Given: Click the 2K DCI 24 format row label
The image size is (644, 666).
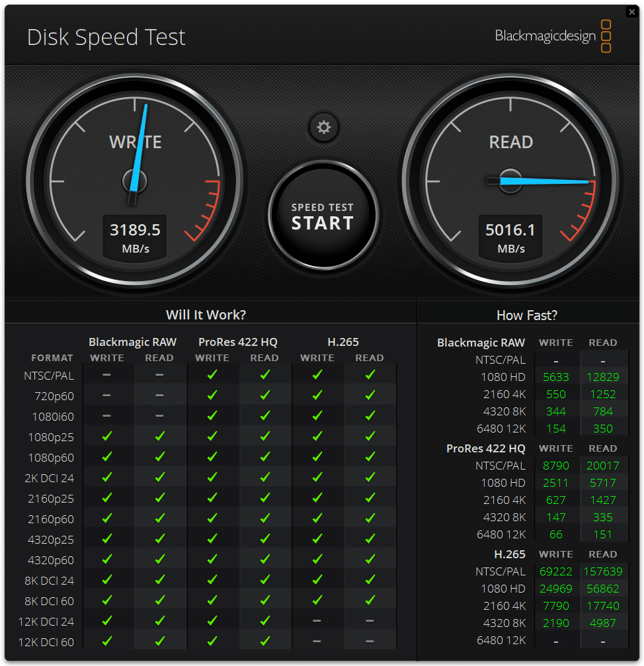Looking at the screenshot, I should [49, 478].
